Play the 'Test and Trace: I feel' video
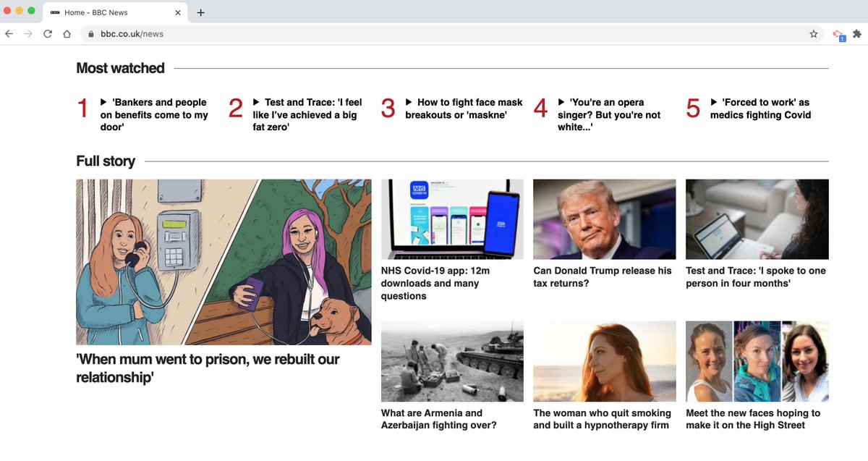This screenshot has height=461, width=868. (256, 102)
